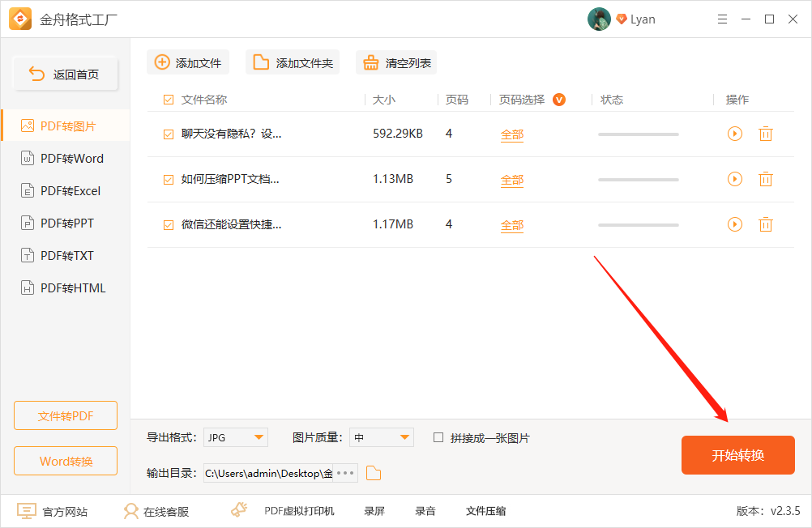Click the 微信还能设置快捷... file name
This screenshot has width=812, height=528.
pos(231,224)
